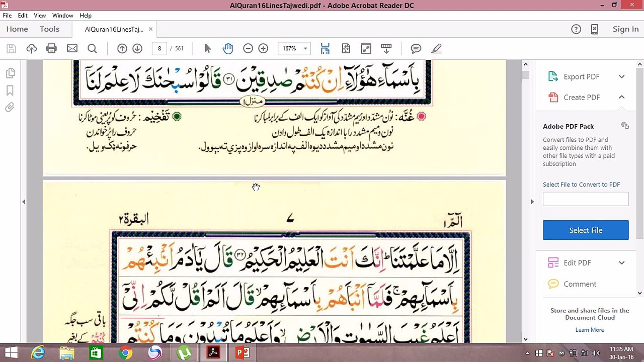
Task: Show hidden system tray icons arrow
Action: (x=528, y=353)
